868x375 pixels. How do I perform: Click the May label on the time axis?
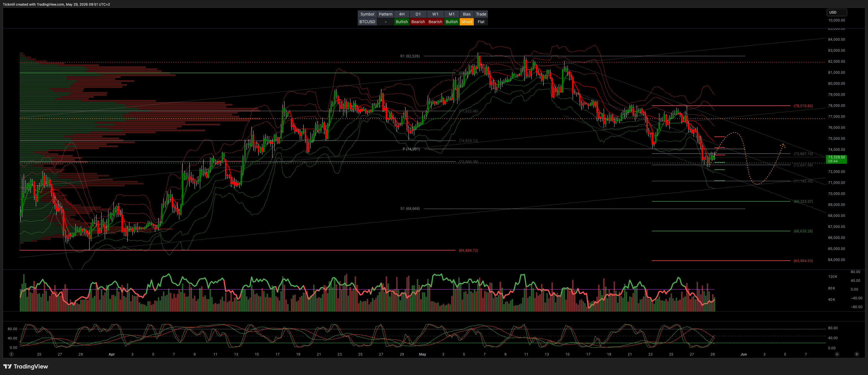pyautogui.click(x=422, y=354)
